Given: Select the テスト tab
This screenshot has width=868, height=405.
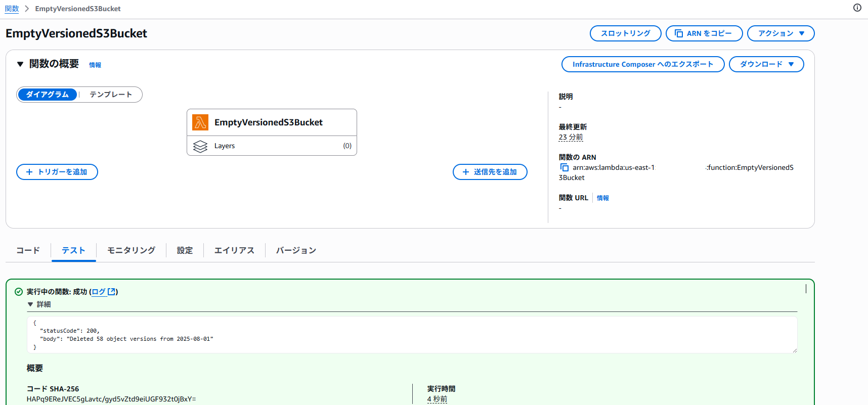Looking at the screenshot, I should [x=73, y=250].
